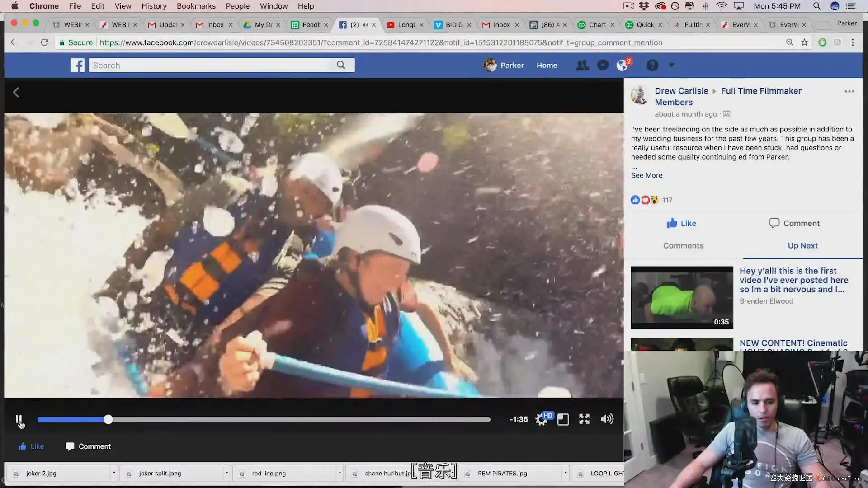This screenshot has height=488, width=868.
Task: Pause the playing video
Action: (19, 419)
